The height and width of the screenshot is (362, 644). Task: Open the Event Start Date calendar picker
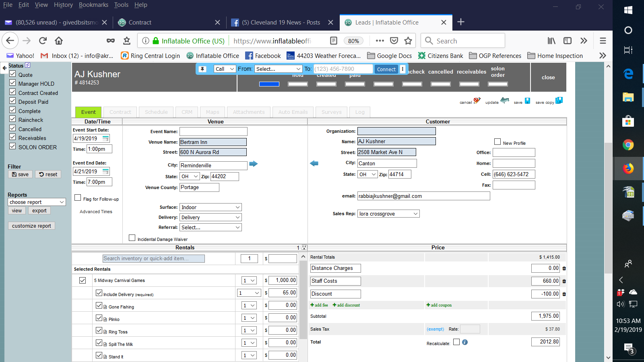pos(105,138)
